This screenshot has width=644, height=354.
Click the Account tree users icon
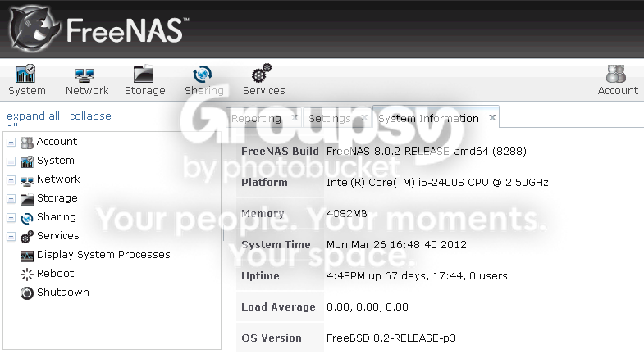click(27, 143)
